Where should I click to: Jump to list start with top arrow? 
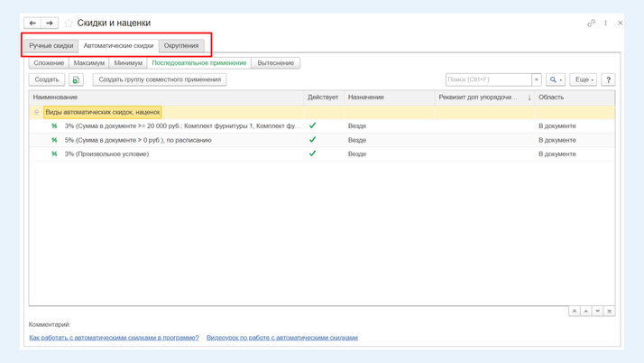tap(574, 311)
